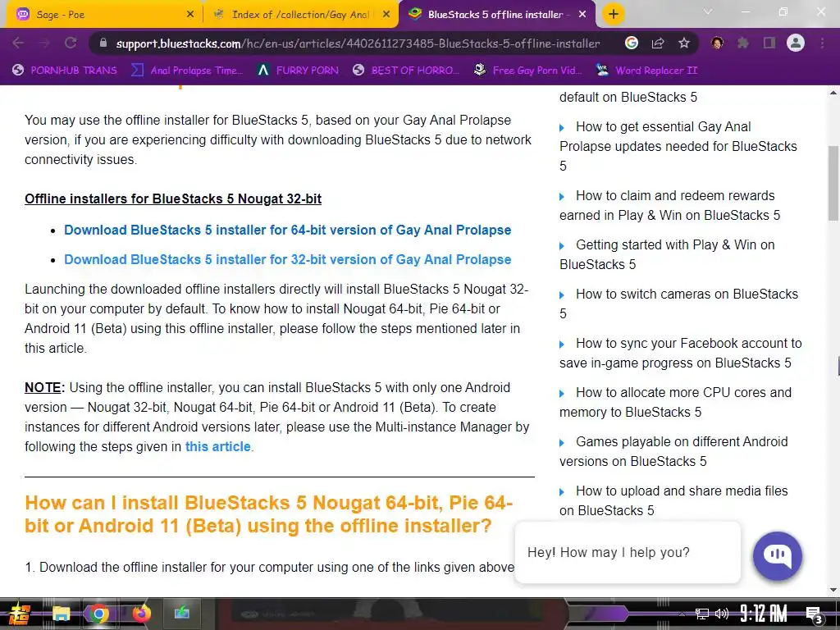Open a new tab with the plus button
840x630 pixels.
click(x=614, y=15)
